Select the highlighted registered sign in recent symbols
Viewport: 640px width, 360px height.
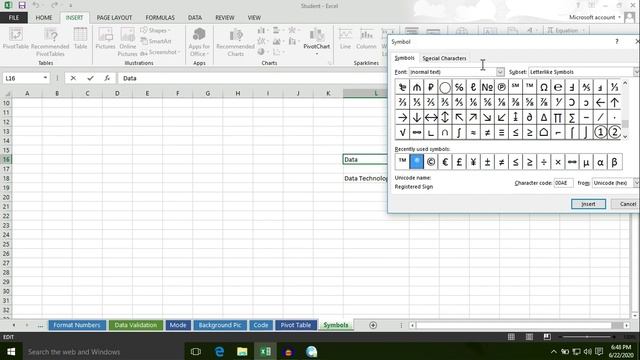pos(417,162)
